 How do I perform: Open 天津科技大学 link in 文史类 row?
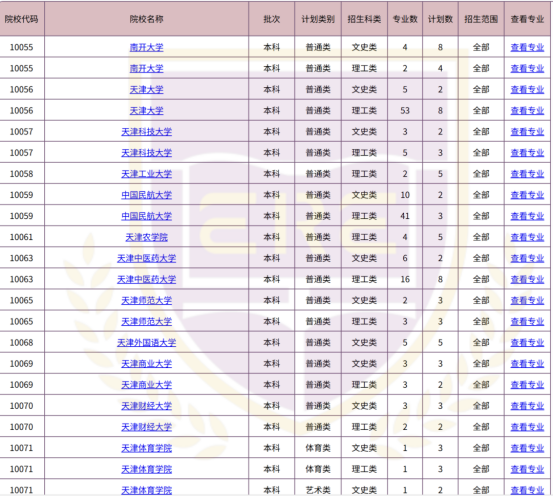tap(146, 132)
